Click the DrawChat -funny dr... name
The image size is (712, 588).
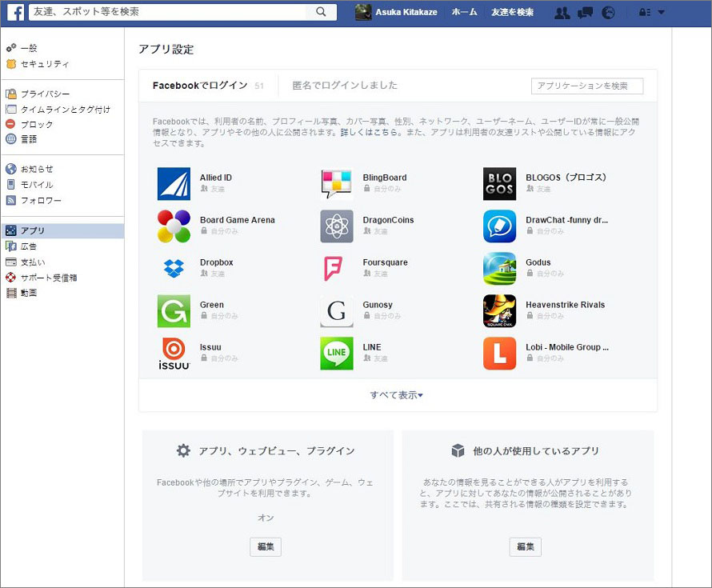click(566, 220)
